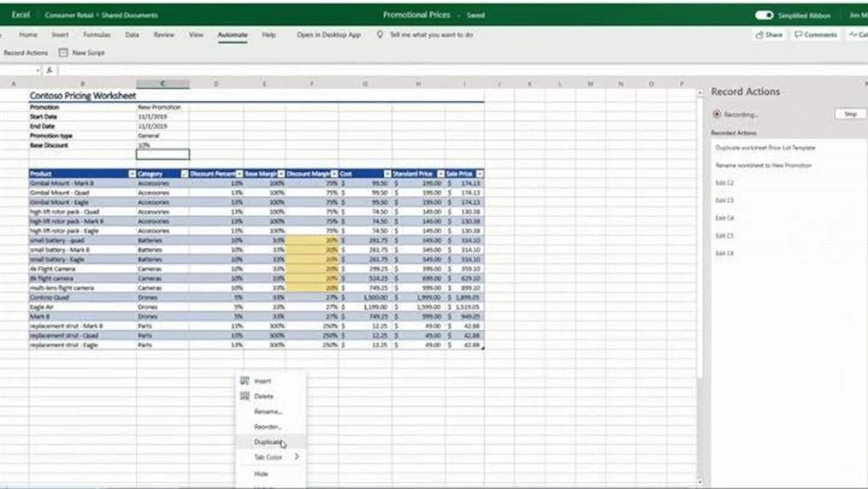Open the Formulas ribbon tab
The width and height of the screenshot is (868, 489).
click(97, 35)
